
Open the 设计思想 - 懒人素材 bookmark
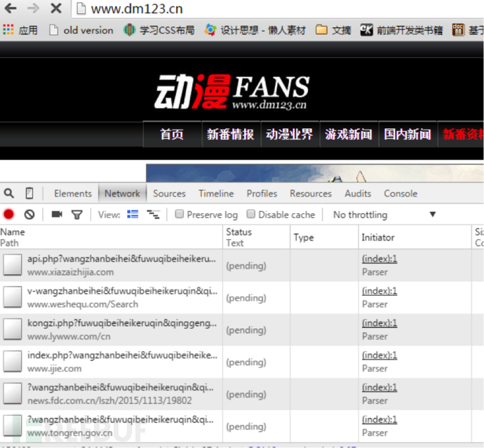(255, 30)
